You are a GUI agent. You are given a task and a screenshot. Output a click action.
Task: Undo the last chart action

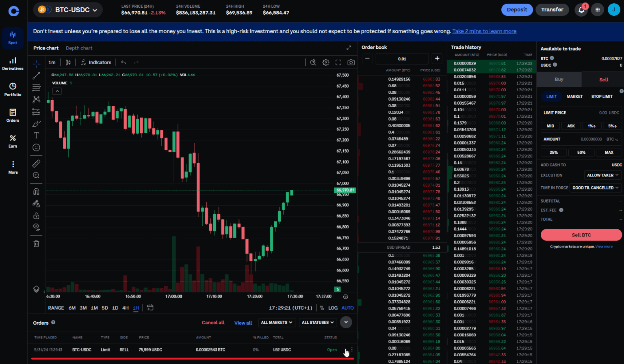[x=123, y=62]
